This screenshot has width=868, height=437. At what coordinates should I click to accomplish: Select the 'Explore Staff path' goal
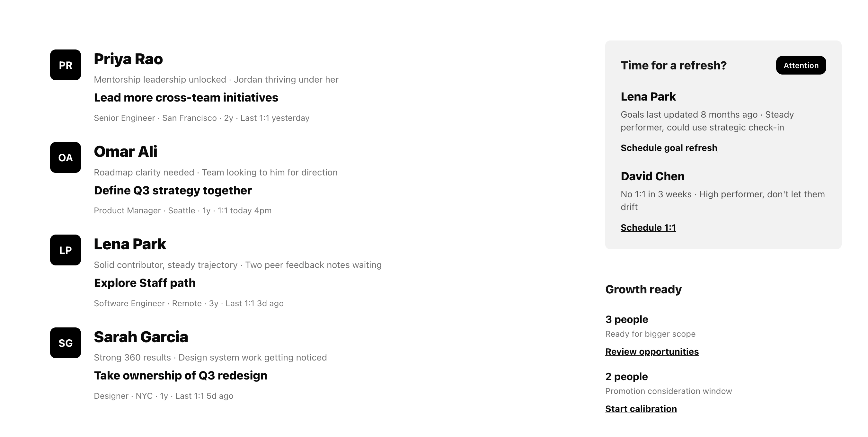(x=145, y=283)
